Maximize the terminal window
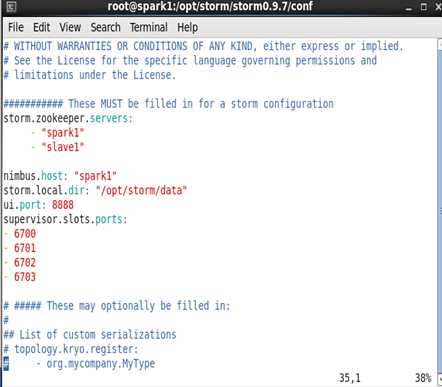Screen dimensions: 442x387 (424, 7)
